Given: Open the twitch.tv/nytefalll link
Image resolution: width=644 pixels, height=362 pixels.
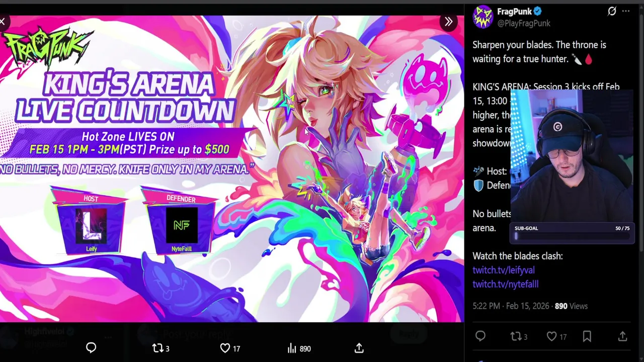Looking at the screenshot, I should pyautogui.click(x=506, y=284).
